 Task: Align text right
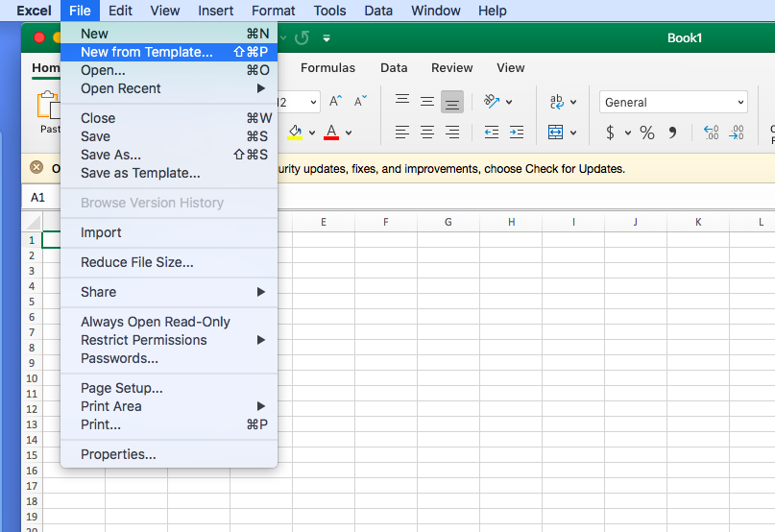451,133
